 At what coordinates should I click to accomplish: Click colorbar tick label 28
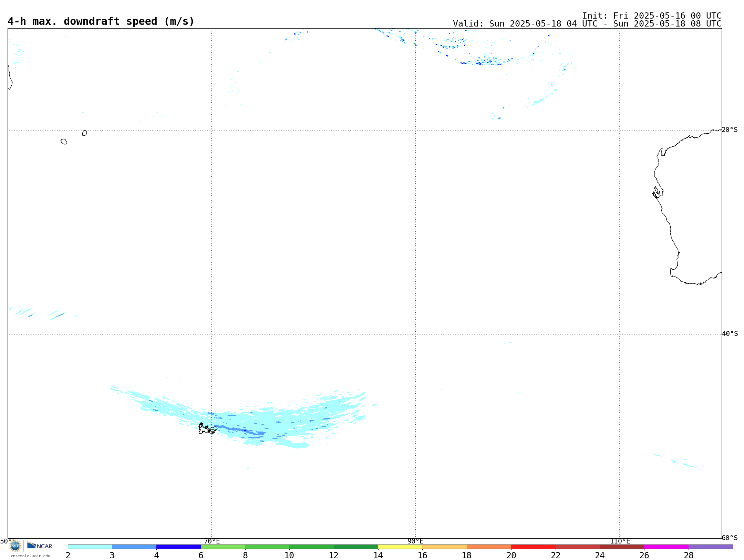click(689, 555)
